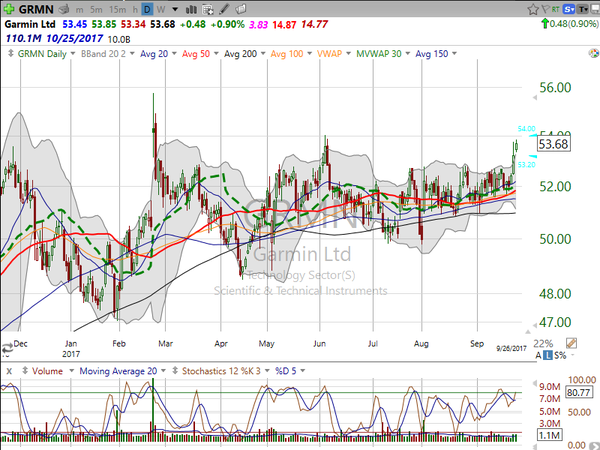Select the S% scale option
The height and width of the screenshot is (450, 600).
tap(560, 355)
